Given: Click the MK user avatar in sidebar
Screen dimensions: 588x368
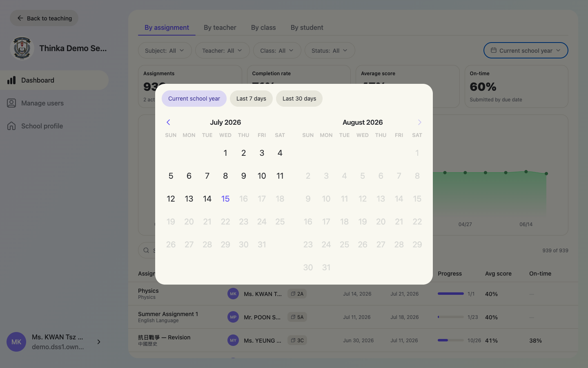Looking at the screenshot, I should point(16,342).
